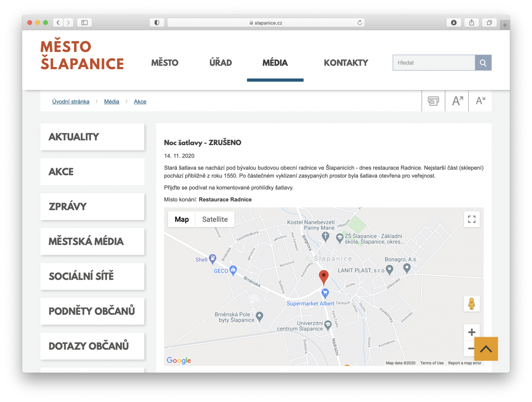The width and height of the screenshot is (532, 402).
Task: Reload the page in Safari
Action: [x=360, y=23]
